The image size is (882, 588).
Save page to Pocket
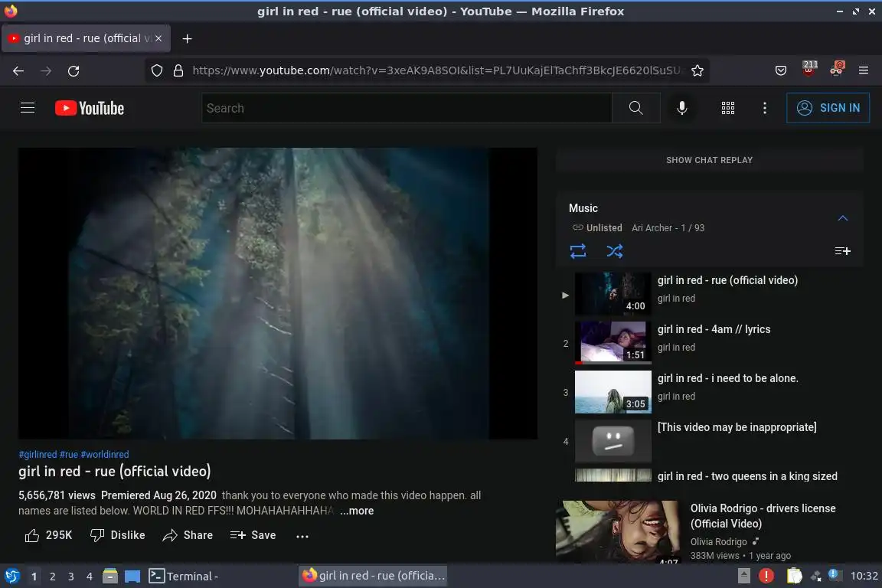pyautogui.click(x=781, y=70)
